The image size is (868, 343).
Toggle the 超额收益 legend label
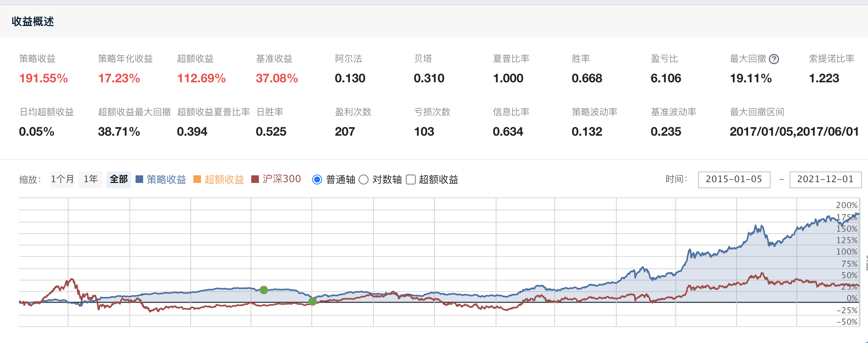pos(224,180)
